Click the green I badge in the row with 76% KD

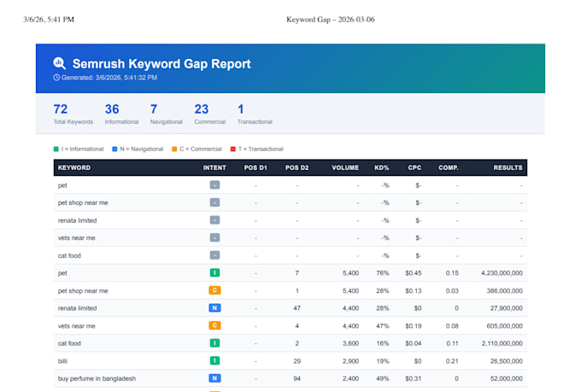pyautogui.click(x=214, y=273)
